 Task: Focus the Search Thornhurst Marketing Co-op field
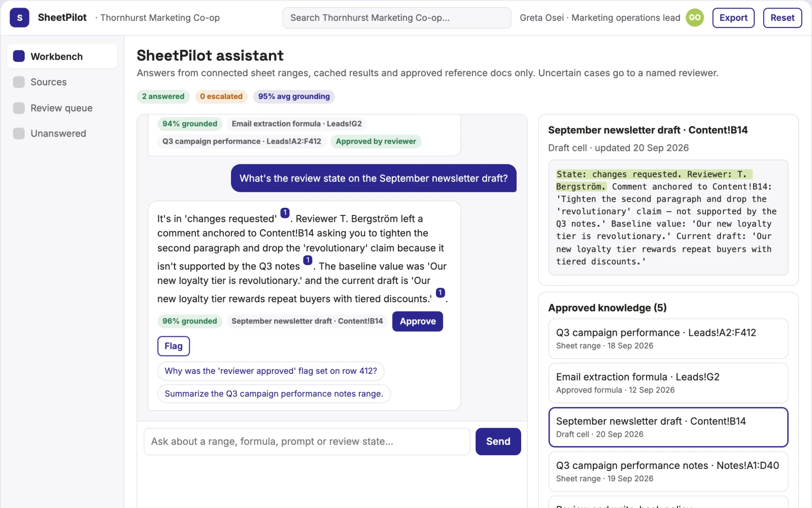click(x=396, y=18)
